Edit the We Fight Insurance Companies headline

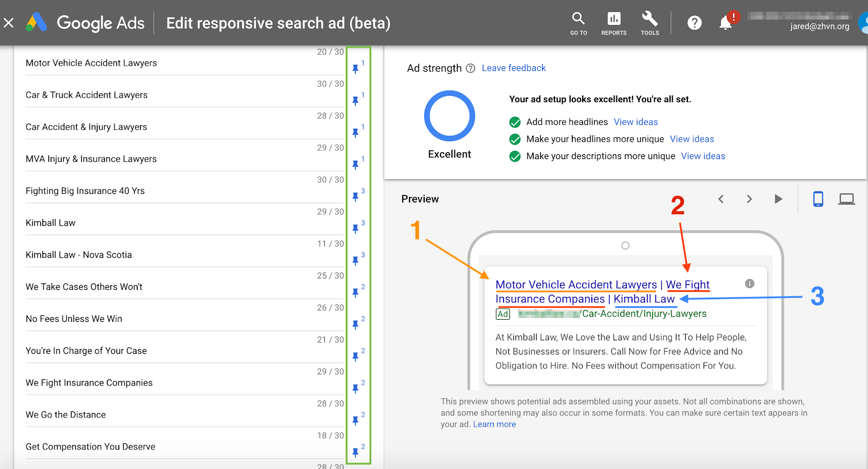[x=184, y=383]
